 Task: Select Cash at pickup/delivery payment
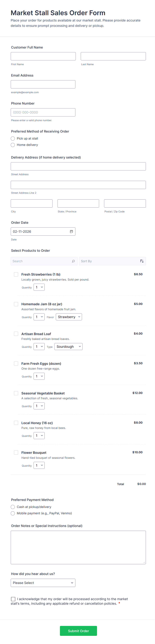pos(13,507)
